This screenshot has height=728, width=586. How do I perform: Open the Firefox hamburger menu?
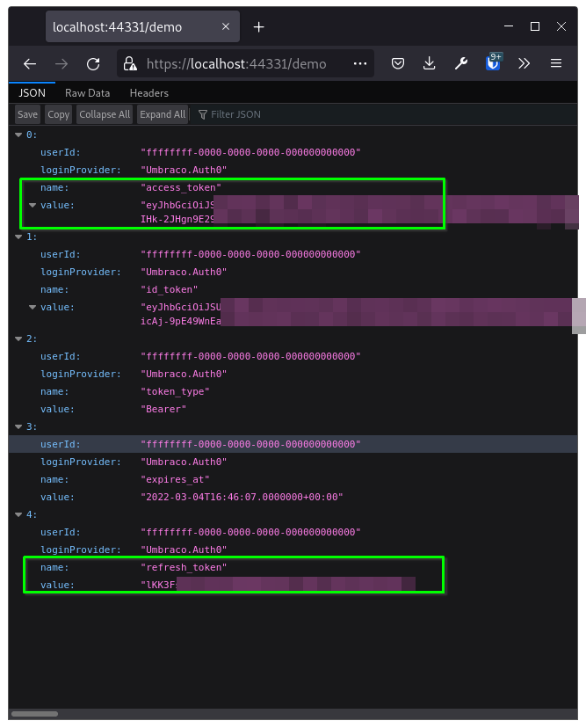pos(556,63)
